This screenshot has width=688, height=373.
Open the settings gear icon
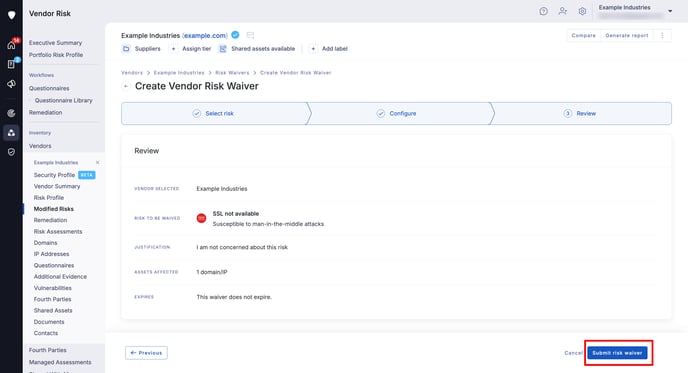[x=582, y=11]
